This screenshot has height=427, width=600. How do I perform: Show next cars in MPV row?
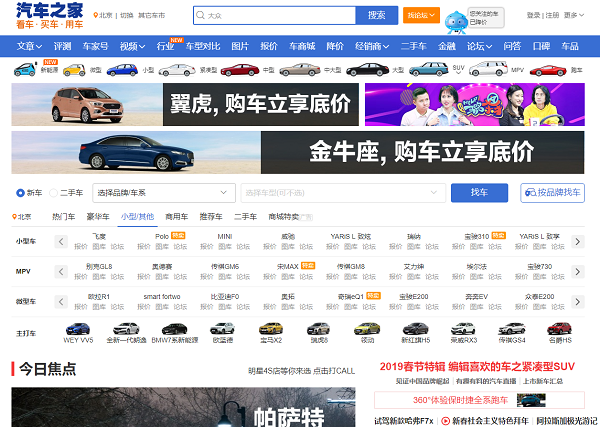[578, 272]
